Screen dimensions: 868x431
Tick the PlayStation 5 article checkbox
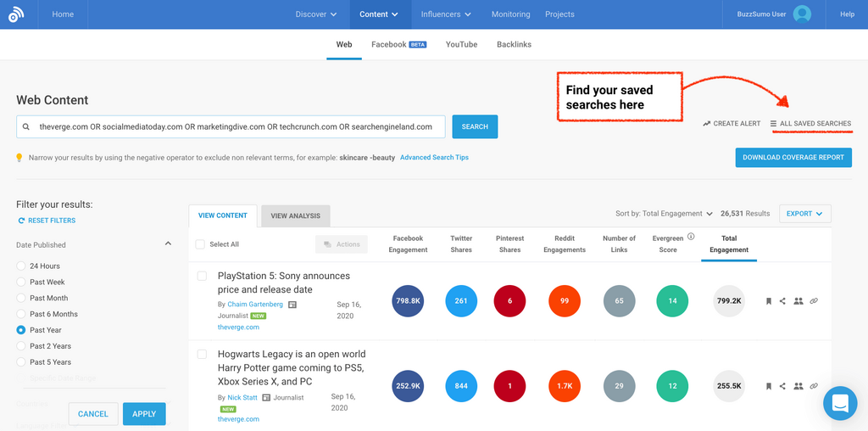point(202,276)
